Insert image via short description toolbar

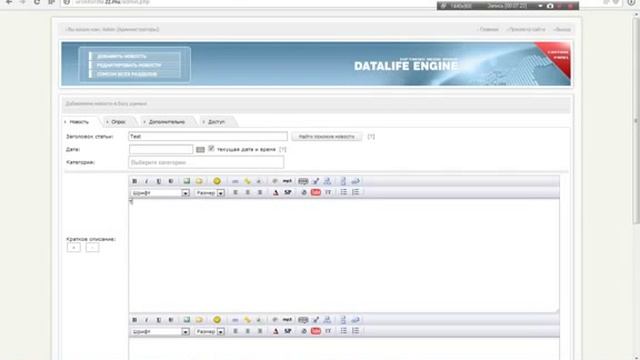[x=187, y=181]
